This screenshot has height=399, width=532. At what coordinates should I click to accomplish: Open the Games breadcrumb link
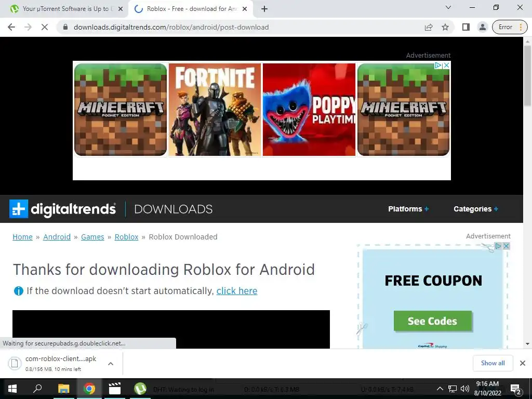pos(92,237)
